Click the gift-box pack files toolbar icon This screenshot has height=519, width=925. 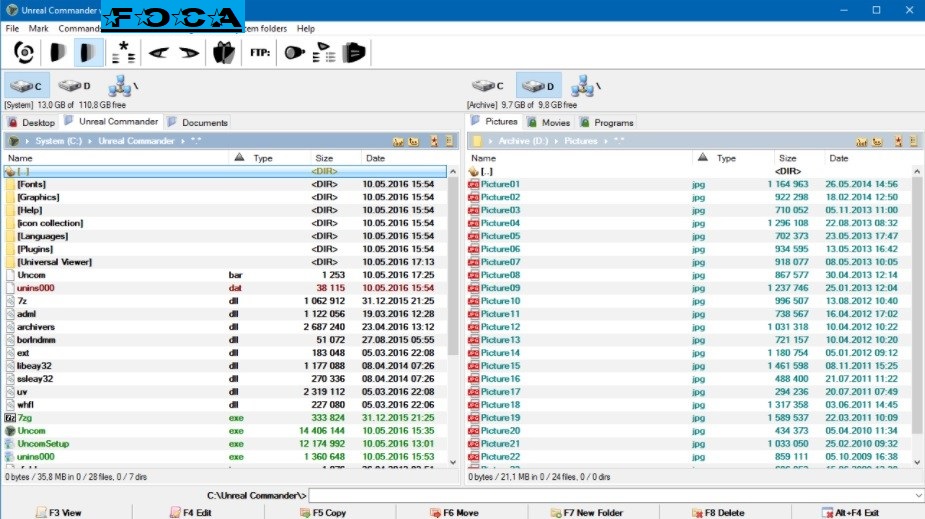224,52
